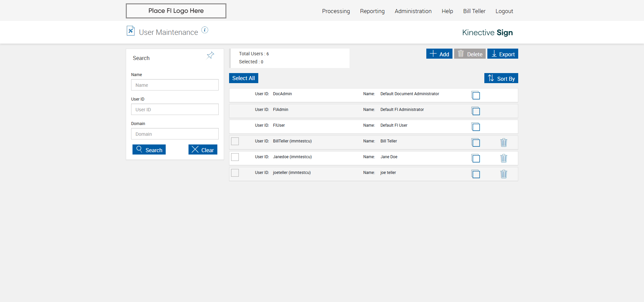
Task: Focus the Domain search field
Action: [x=175, y=134]
